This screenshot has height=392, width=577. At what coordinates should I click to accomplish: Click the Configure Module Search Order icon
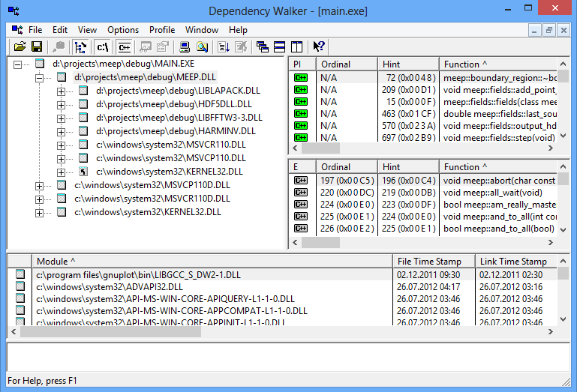click(202, 47)
